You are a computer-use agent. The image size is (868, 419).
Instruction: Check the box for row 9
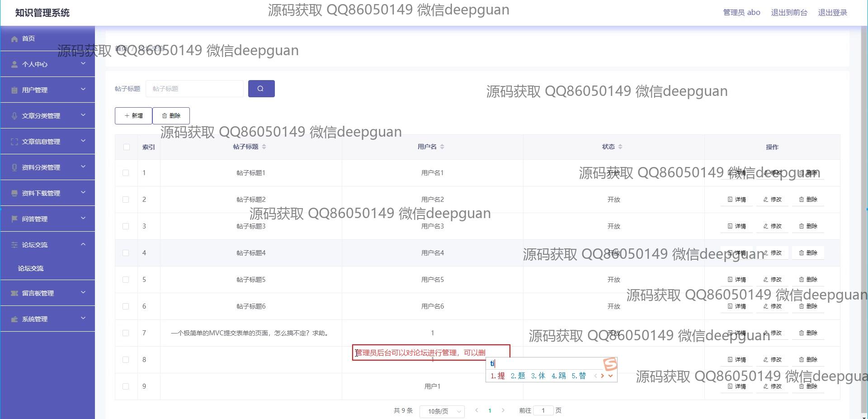(126, 386)
